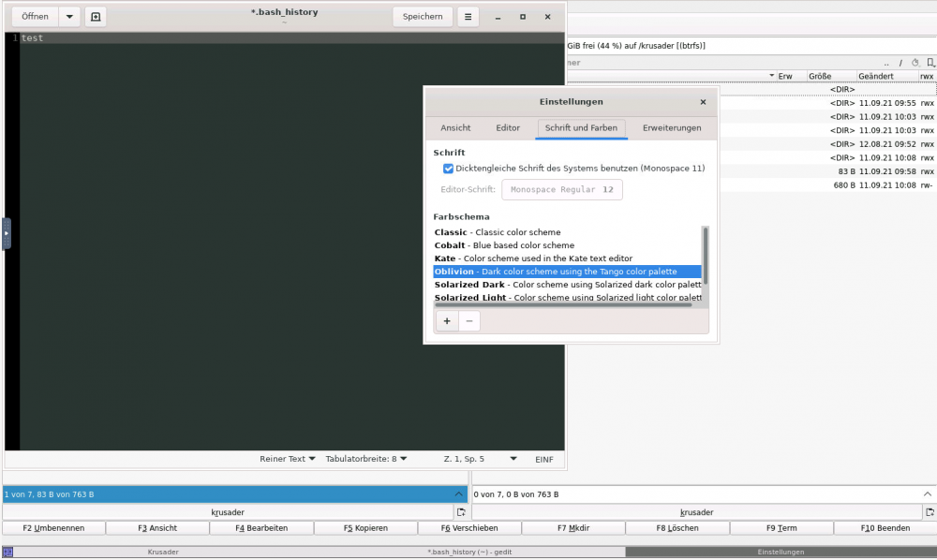Save the file with Speichern
This screenshot has height=560, width=937.
423,17
